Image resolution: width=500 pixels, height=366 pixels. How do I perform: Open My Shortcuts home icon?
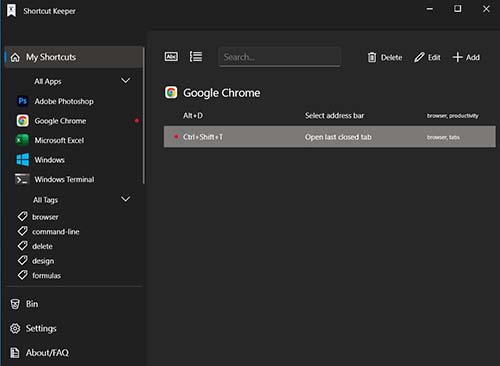point(15,57)
